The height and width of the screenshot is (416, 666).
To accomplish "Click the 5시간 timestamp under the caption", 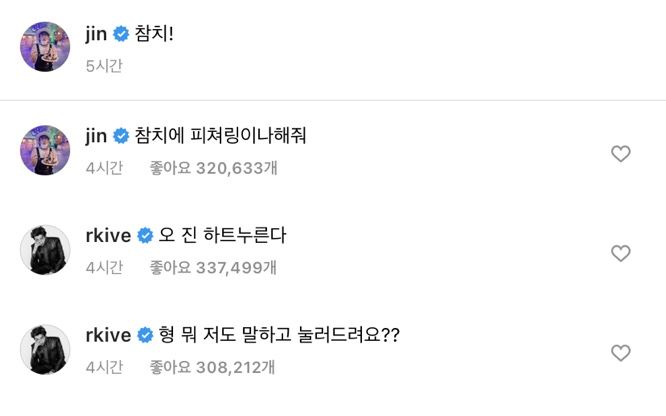I will click(104, 66).
